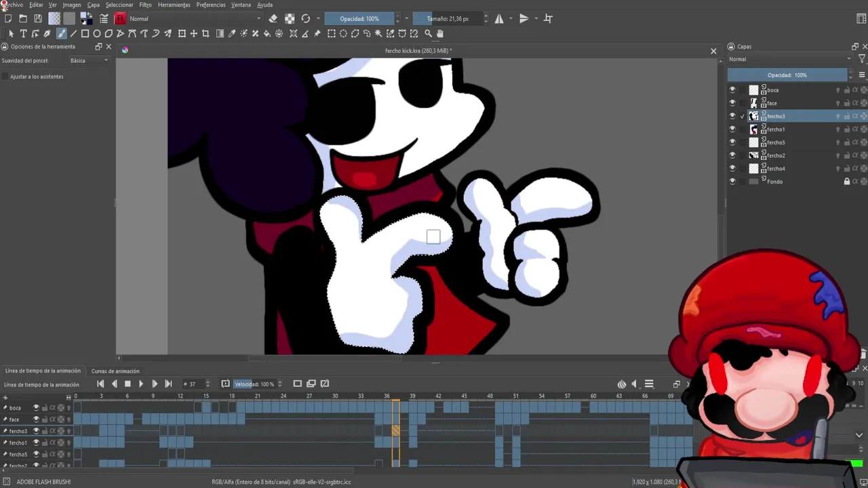Stop animation playback
This screenshot has height=488, width=868.
pyautogui.click(x=127, y=384)
